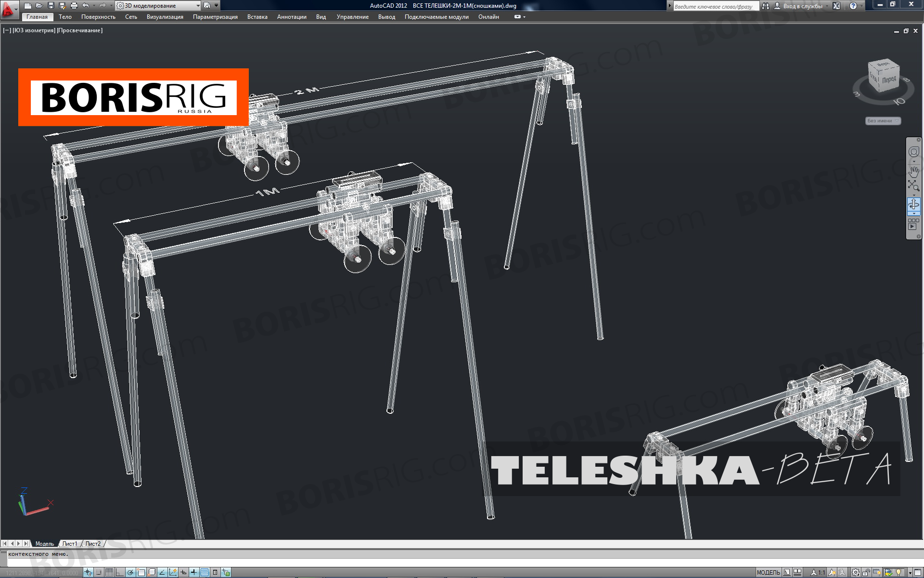Click the Перед face of the ViewCube
924x578 pixels.
coord(889,79)
